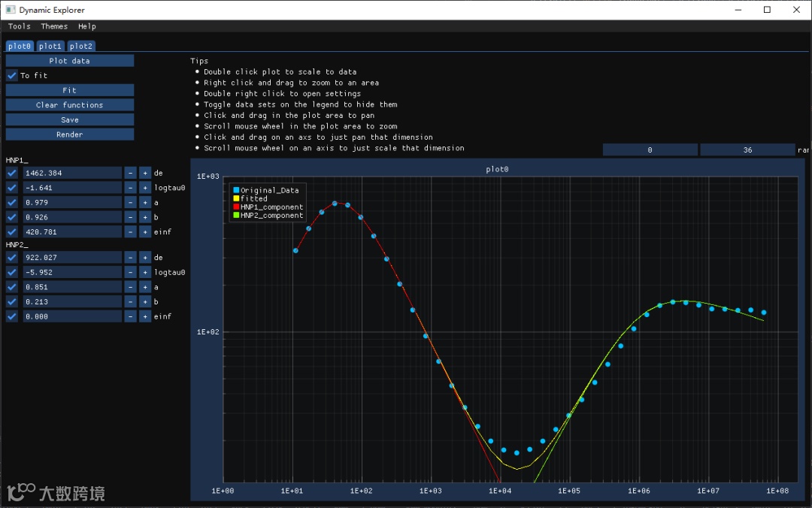
Task: Click the range field showing 36
Action: point(747,150)
